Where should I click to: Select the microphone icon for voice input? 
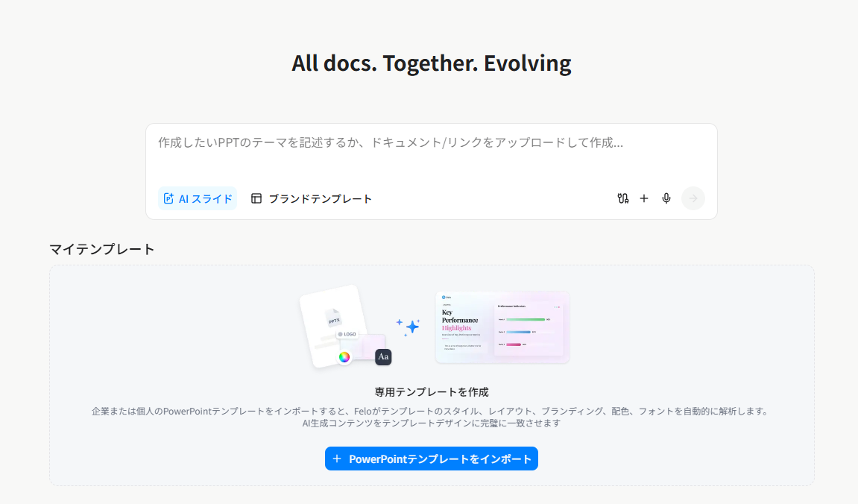[x=666, y=198]
